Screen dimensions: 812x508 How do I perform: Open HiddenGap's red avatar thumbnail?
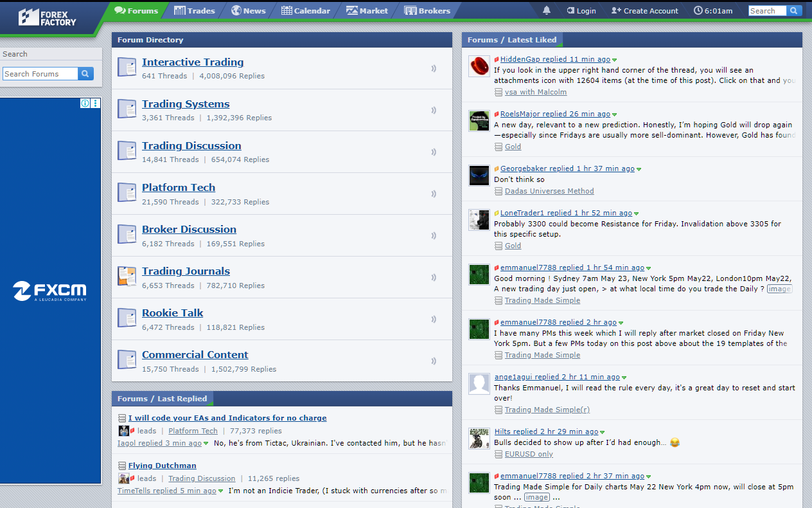(x=479, y=66)
